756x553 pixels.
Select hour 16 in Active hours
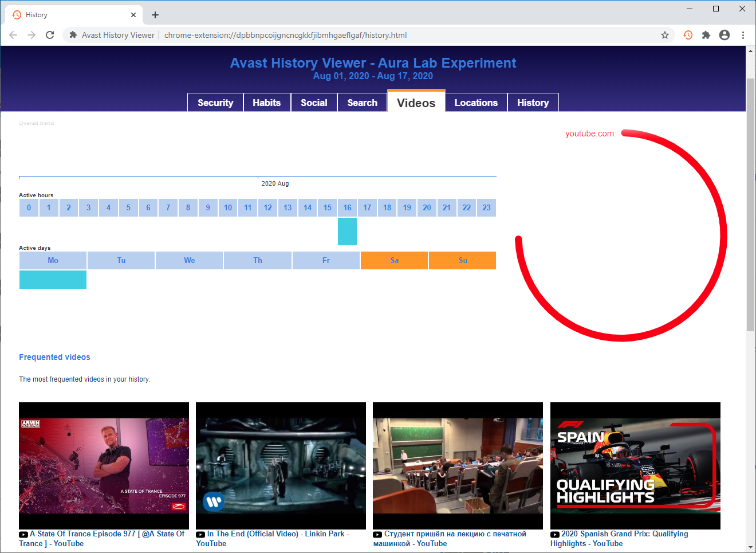[x=347, y=207]
